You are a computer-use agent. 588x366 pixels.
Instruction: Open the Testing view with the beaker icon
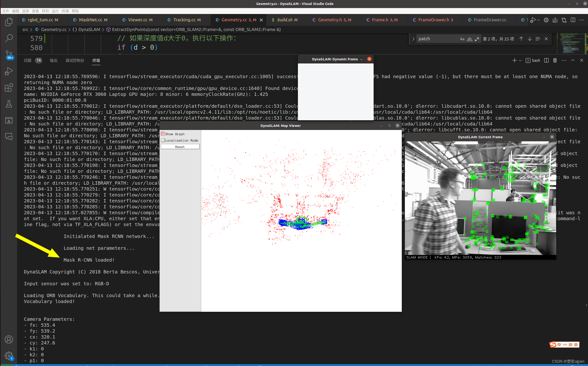point(9,104)
